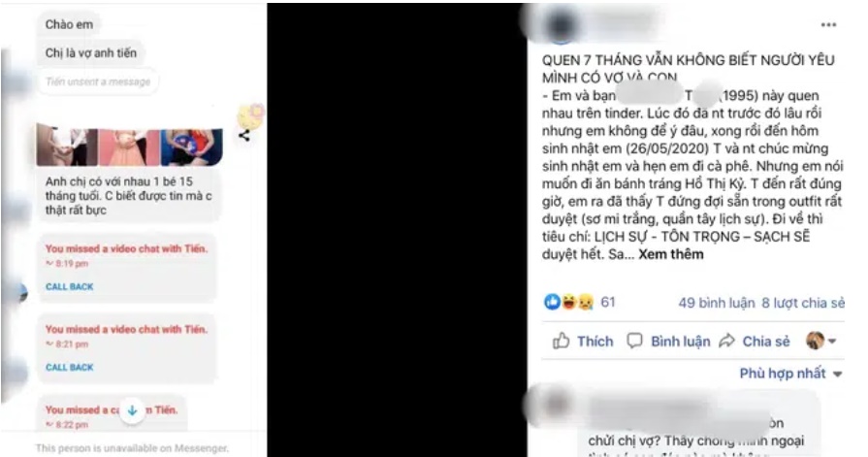Screen dimensions: 868x457
Task: Click the blue like reaction icon
Action: 552,302
